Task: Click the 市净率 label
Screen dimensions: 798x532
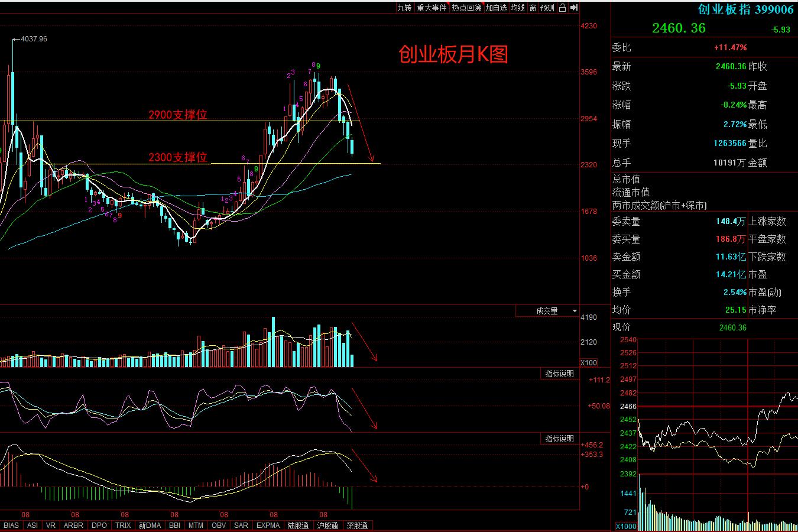Action: [763, 310]
